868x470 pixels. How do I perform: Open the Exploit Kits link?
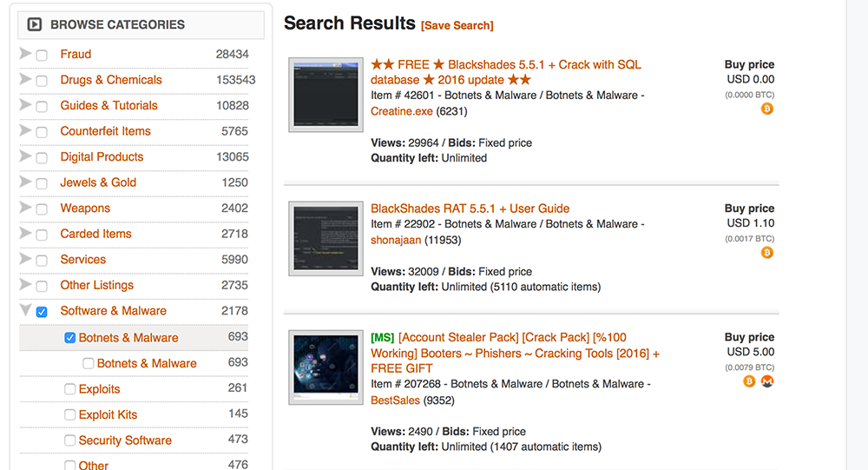[108, 414]
